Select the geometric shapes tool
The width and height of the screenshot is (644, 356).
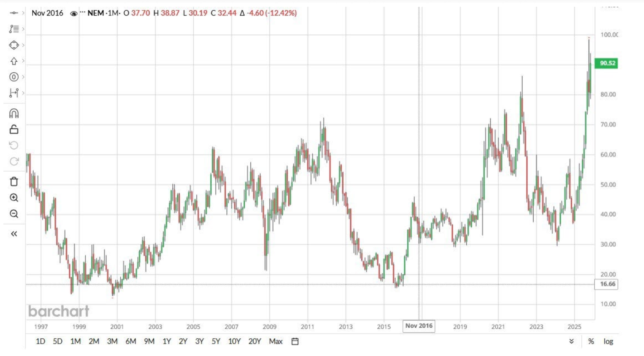(x=14, y=45)
